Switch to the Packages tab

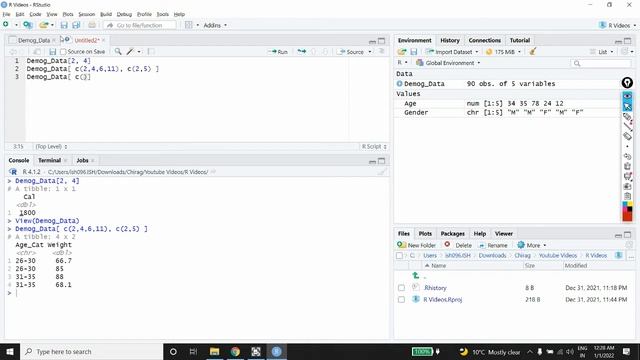tap(452, 234)
